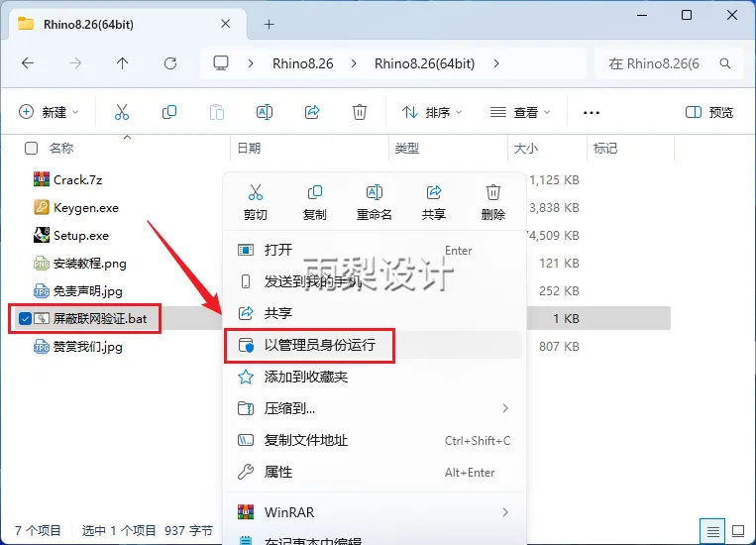This screenshot has width=756, height=545.
Task: Select the 免责声明.jpg file
Action: (x=78, y=291)
